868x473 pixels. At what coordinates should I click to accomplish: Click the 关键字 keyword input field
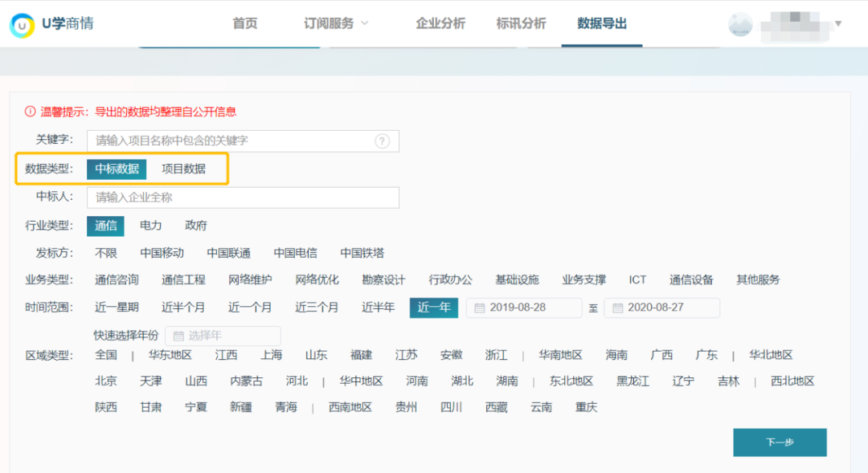click(x=243, y=141)
